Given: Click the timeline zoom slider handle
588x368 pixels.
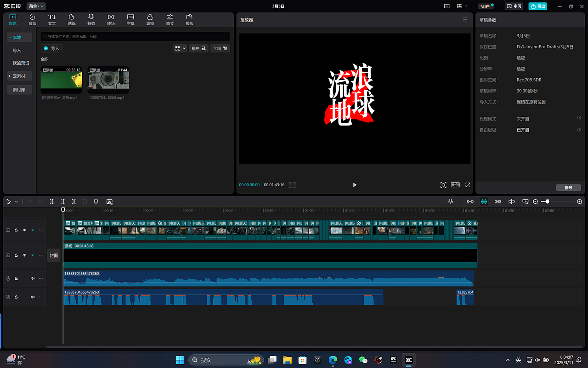Looking at the screenshot, I should point(548,201).
